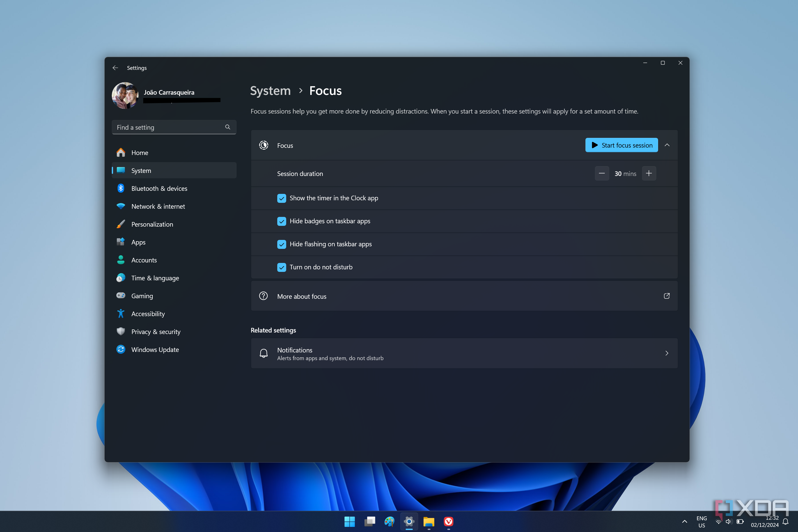Click the Settings gear on taskbar
The height and width of the screenshot is (532, 798).
point(409,522)
